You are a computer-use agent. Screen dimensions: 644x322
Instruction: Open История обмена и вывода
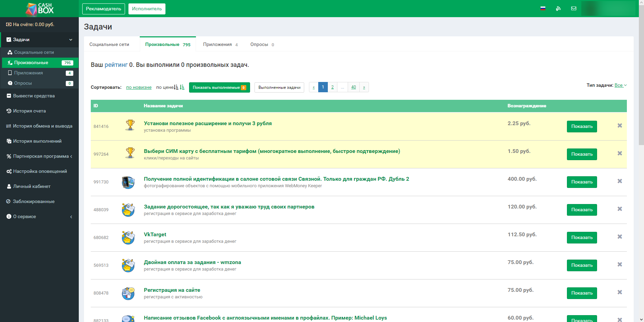tap(39, 126)
